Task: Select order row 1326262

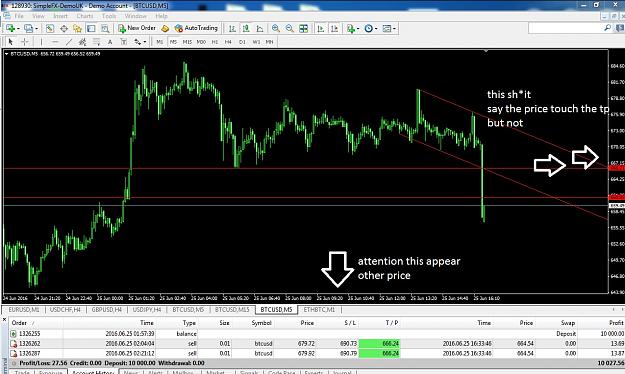Action: [x=317, y=343]
